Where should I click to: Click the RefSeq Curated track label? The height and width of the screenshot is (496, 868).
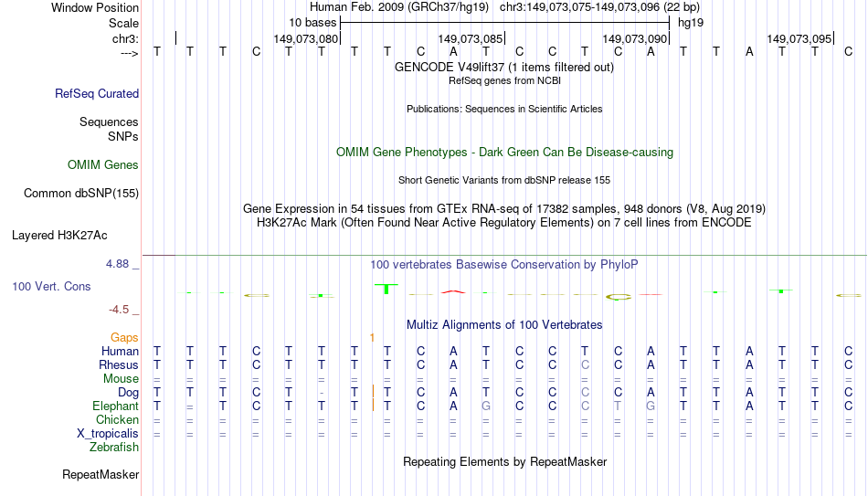[96, 93]
